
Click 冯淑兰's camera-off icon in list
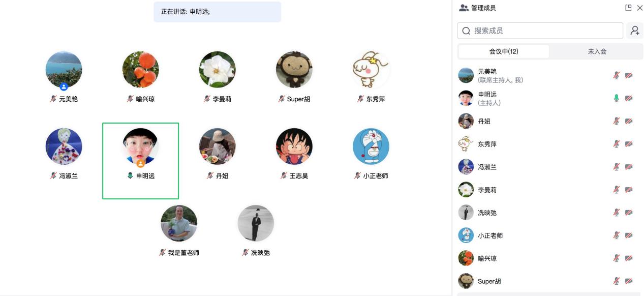click(629, 167)
